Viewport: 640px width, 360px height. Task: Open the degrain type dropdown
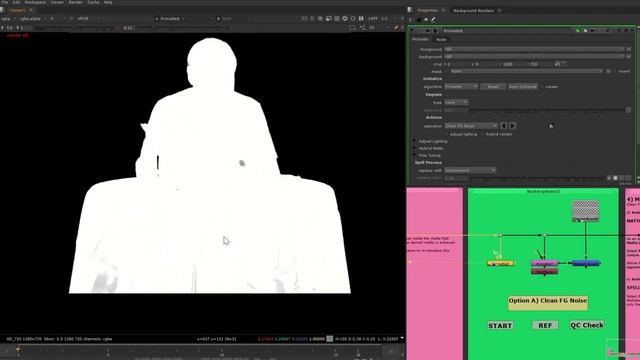point(456,102)
